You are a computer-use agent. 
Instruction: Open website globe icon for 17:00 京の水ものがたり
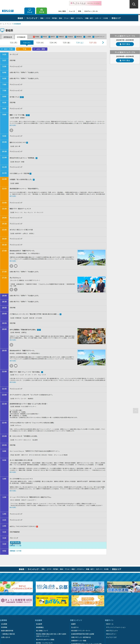coord(11,266)
